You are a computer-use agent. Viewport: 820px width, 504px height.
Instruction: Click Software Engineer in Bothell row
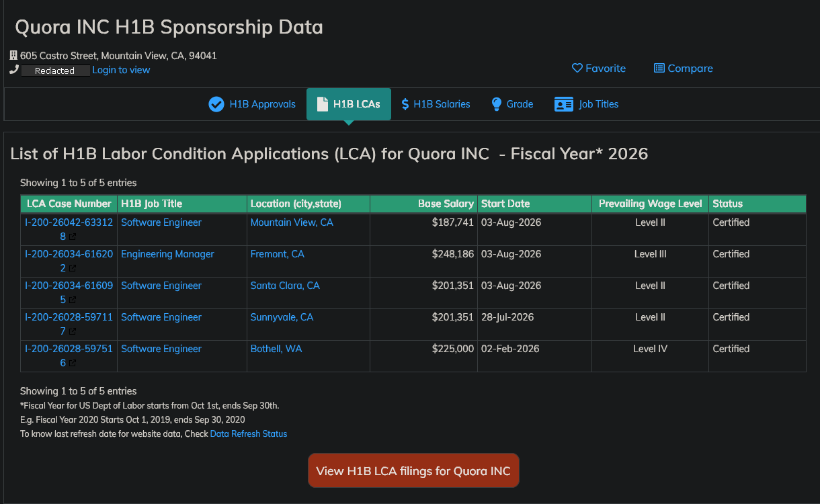[161, 349]
